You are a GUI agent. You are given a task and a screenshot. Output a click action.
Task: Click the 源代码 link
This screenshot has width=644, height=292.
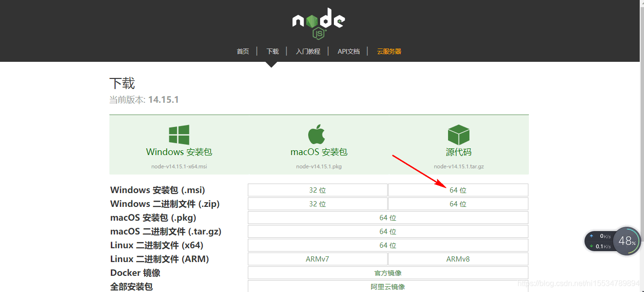click(459, 152)
